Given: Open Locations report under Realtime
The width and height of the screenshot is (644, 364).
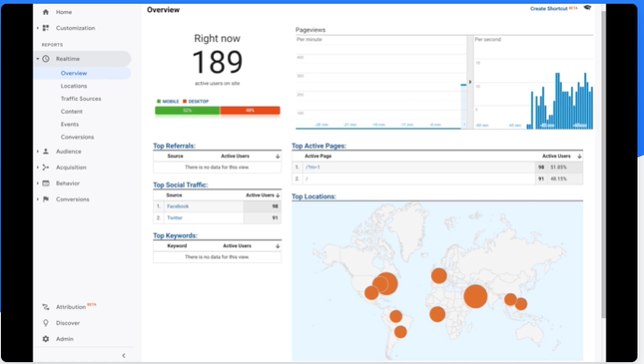Looking at the screenshot, I should coord(74,86).
